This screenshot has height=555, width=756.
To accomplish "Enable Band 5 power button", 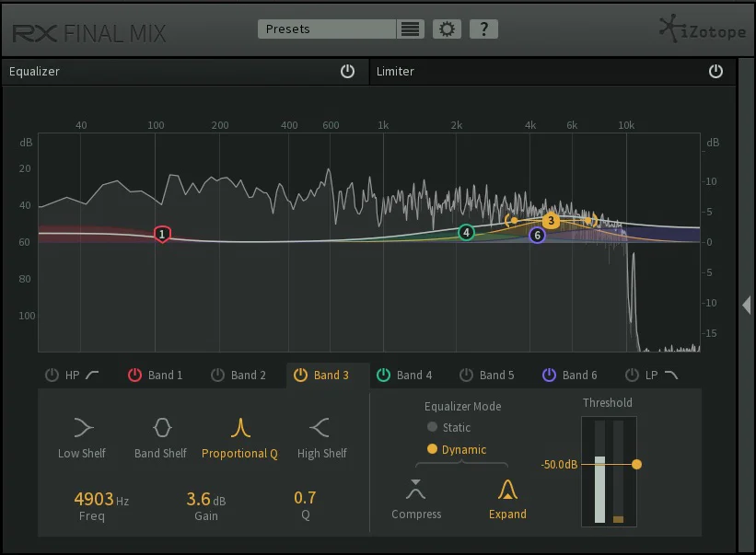I will click(466, 375).
